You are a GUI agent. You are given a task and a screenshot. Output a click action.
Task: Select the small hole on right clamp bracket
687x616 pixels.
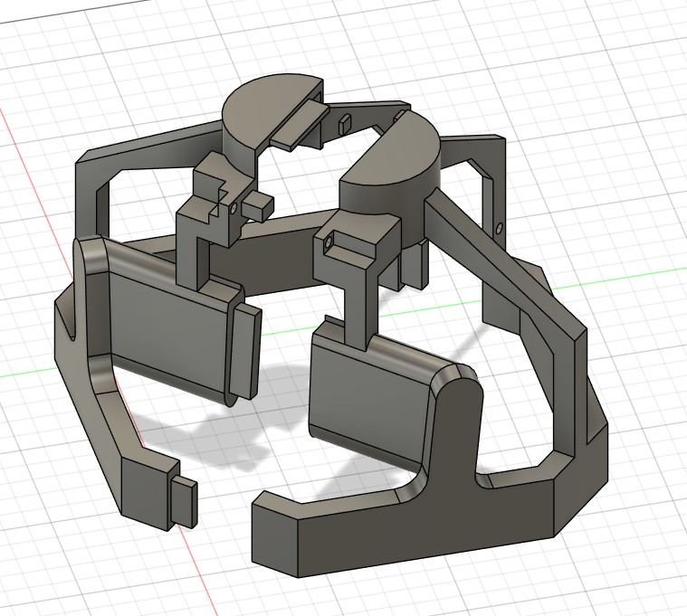[329, 243]
